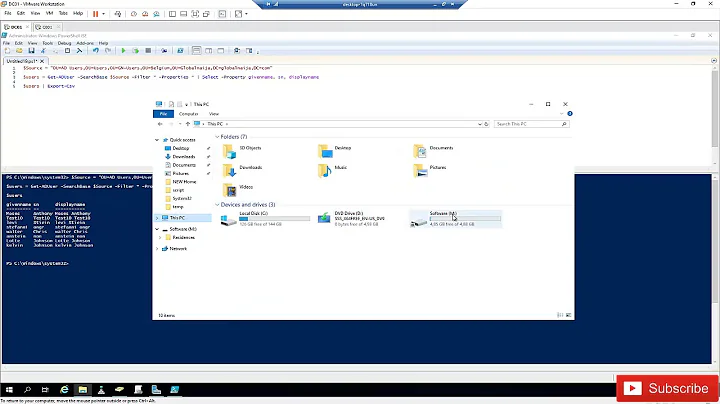The height and width of the screenshot is (404, 720).
Task: Click the Local Disk (C:) drive
Action: [x=230, y=217]
